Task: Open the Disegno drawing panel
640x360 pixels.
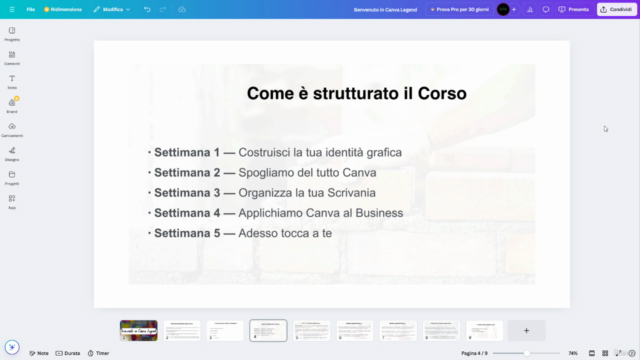Action: coord(12,154)
